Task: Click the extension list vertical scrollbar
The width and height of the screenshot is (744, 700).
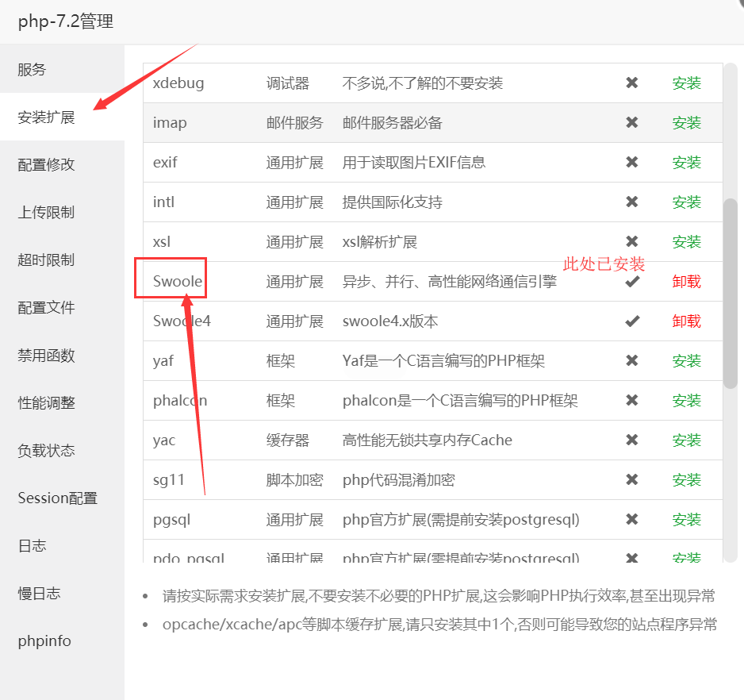Action: click(731, 294)
